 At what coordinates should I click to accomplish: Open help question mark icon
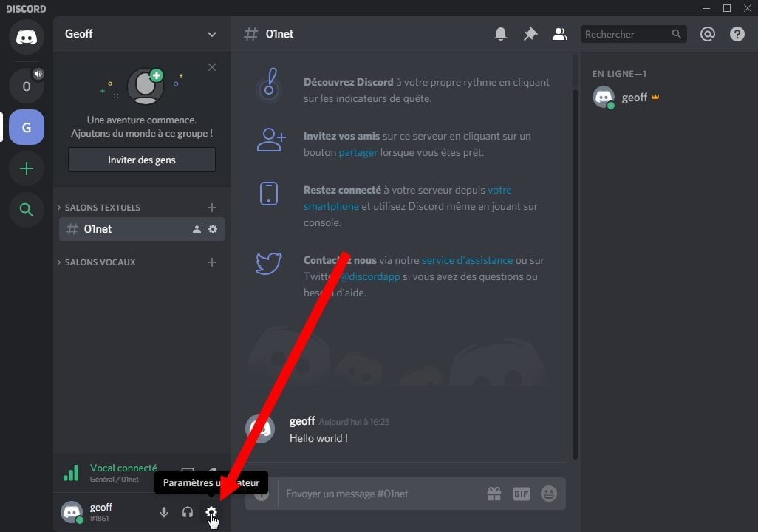[737, 34]
